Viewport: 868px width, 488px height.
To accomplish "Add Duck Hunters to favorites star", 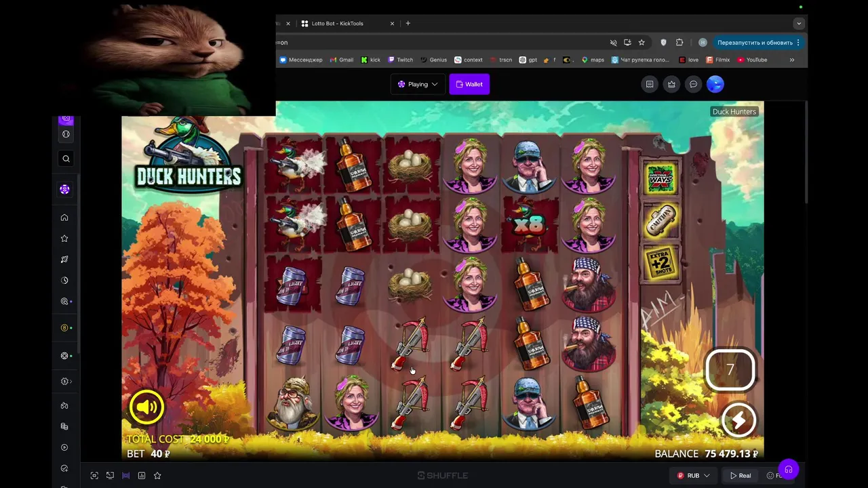I will (157, 476).
